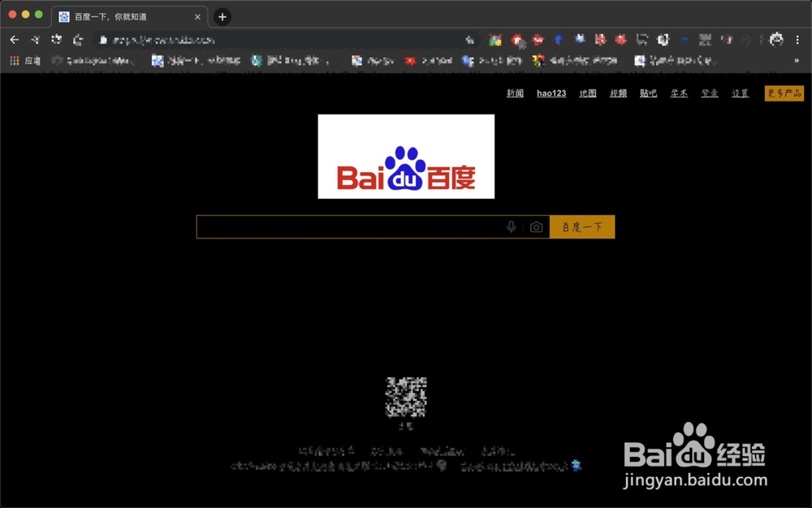Open a new tab with the plus button
The image size is (812, 508).
pyautogui.click(x=222, y=17)
